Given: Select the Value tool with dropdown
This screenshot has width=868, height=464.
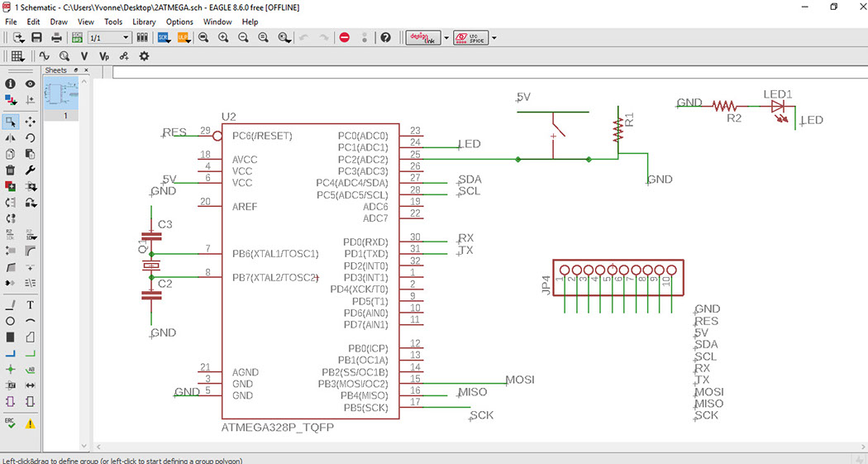Looking at the screenshot, I should pos(31,235).
